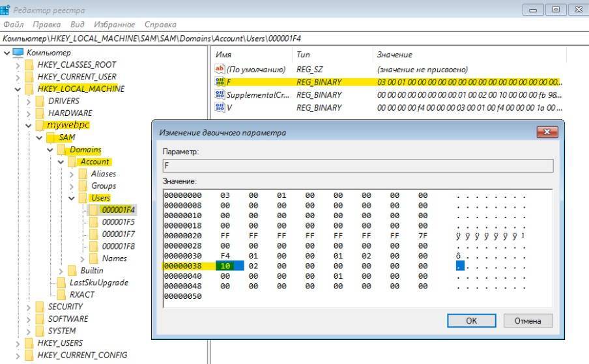589x364 pixels.
Task: Click the default string value icon
Action: (x=220, y=69)
